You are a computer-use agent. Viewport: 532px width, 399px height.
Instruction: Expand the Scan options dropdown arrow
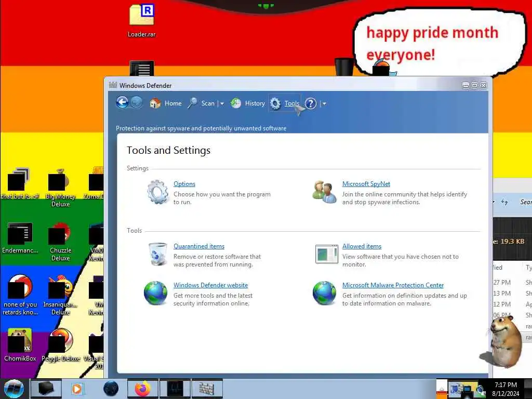[x=222, y=103]
